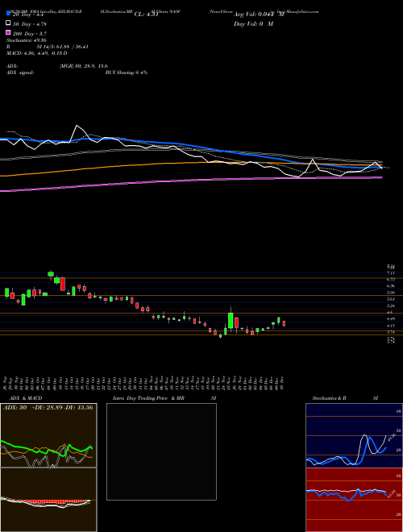Viewport: 403px width, 532px height.
Task: Click the 5.61 price axis label
Action: pyautogui.click(x=391, y=299)
